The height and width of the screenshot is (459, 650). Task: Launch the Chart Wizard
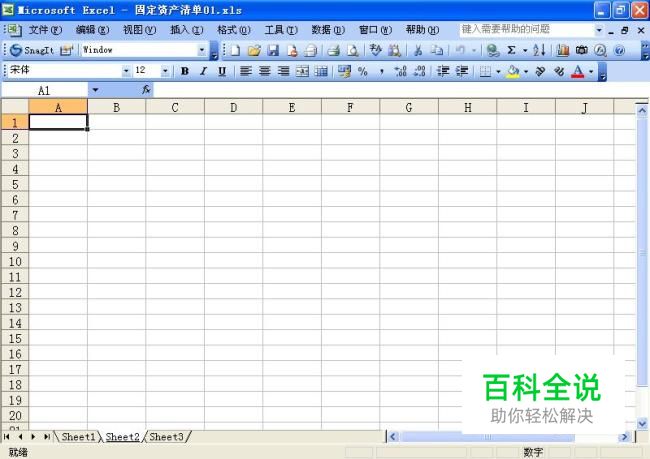563,51
